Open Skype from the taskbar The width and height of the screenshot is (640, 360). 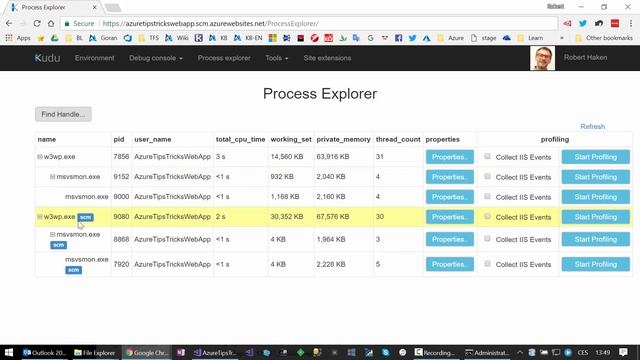click(x=385, y=352)
